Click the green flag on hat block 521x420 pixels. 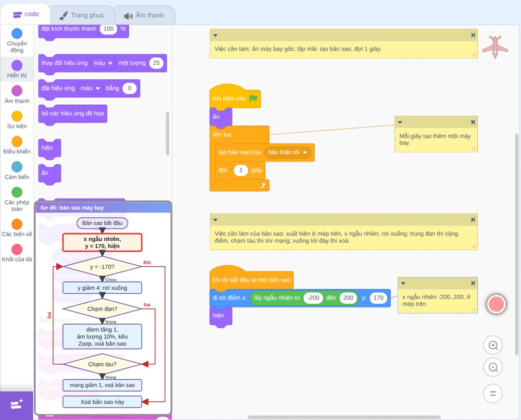coord(254,98)
